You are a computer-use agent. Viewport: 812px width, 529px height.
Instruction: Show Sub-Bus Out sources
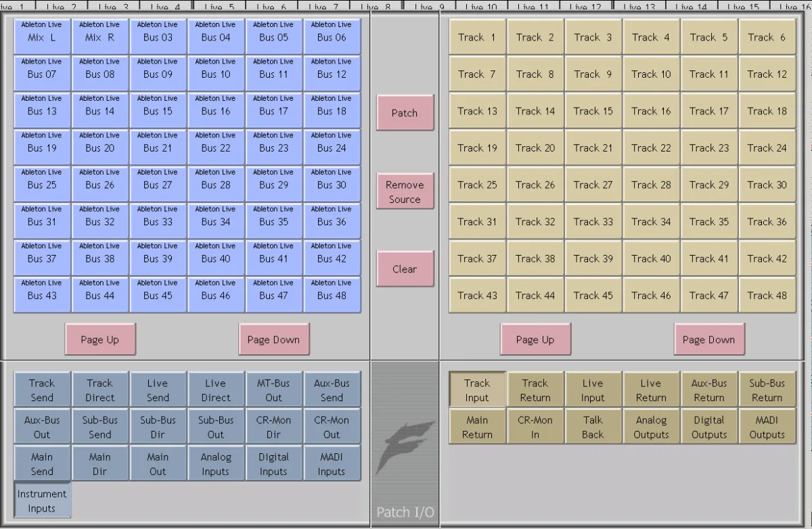[216, 427]
